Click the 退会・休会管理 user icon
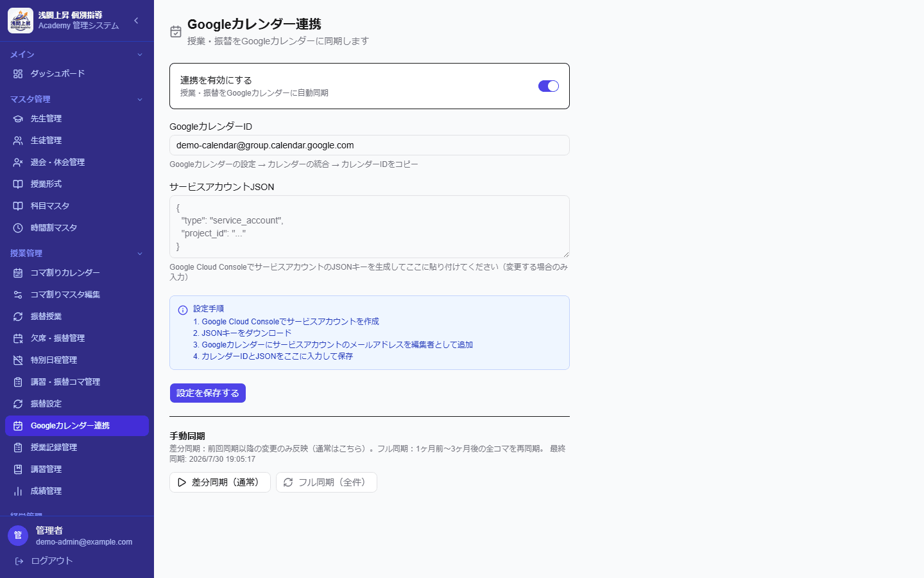 pyautogui.click(x=18, y=162)
